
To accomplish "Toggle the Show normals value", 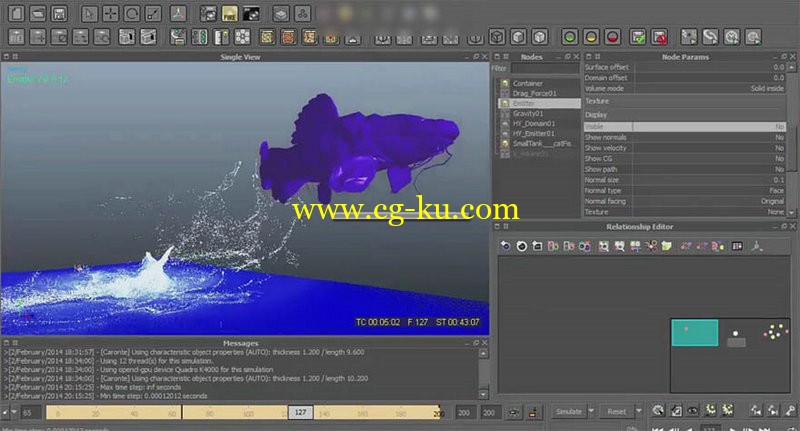I will click(709, 137).
